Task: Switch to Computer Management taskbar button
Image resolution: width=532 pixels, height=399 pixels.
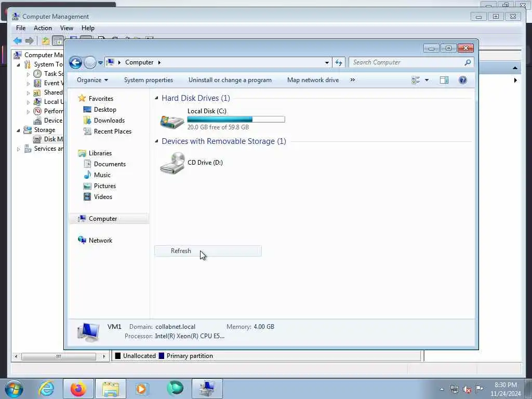Action: 207,389
